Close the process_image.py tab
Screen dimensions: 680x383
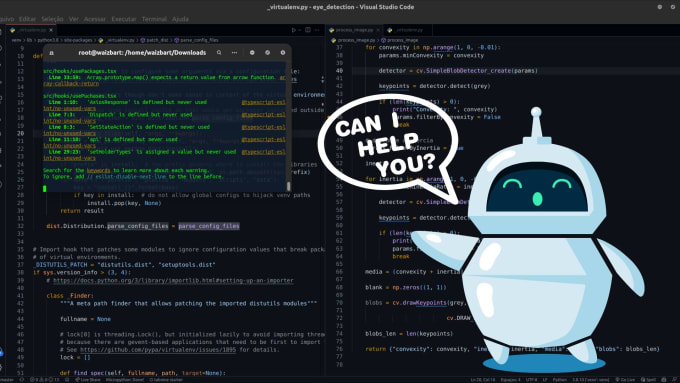point(378,30)
